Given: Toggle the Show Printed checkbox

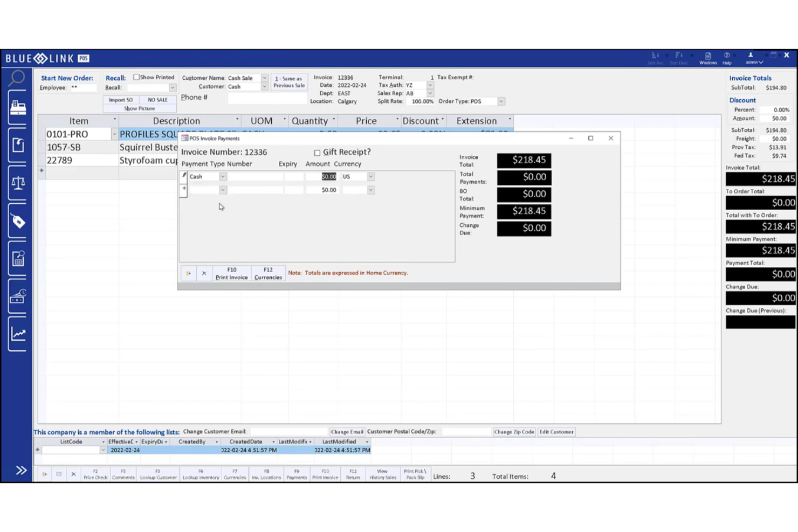Looking at the screenshot, I should coord(136,77).
